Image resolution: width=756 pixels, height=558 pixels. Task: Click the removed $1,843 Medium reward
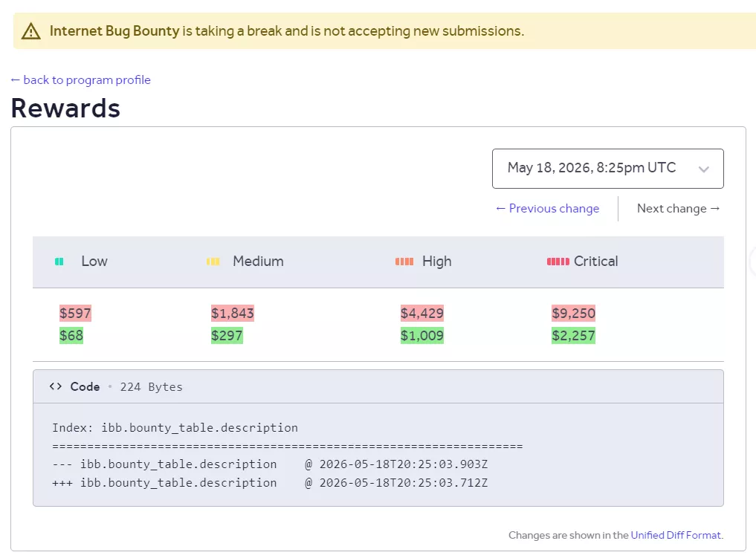(x=233, y=314)
